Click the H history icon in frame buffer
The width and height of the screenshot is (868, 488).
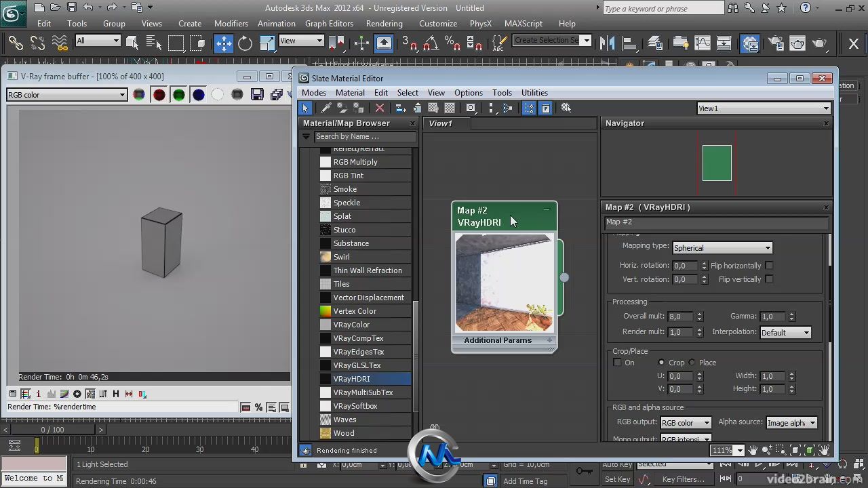click(116, 394)
